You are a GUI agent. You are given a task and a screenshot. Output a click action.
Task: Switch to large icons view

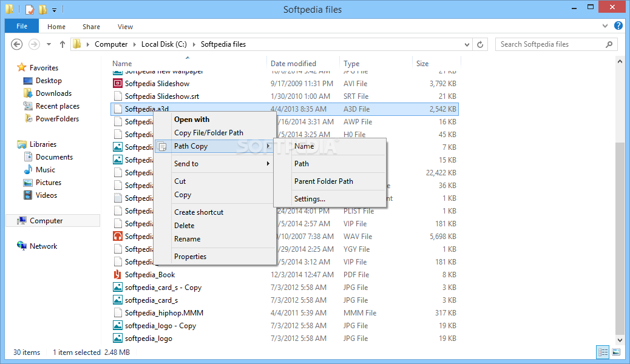[x=616, y=352]
